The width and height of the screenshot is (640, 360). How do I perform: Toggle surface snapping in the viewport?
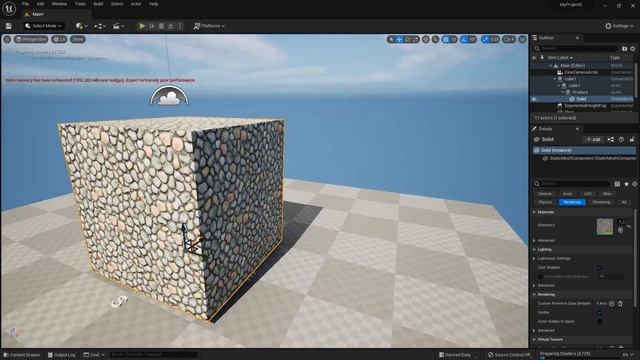[x=436, y=39]
